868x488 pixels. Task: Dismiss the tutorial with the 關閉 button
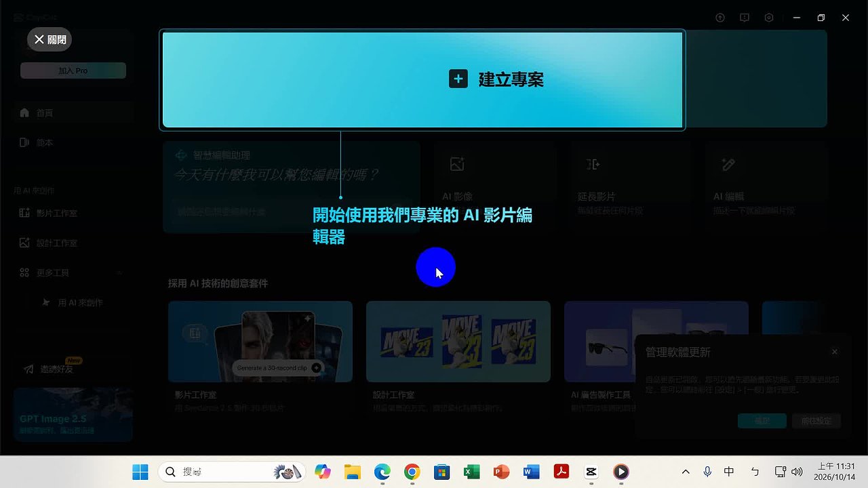click(50, 39)
